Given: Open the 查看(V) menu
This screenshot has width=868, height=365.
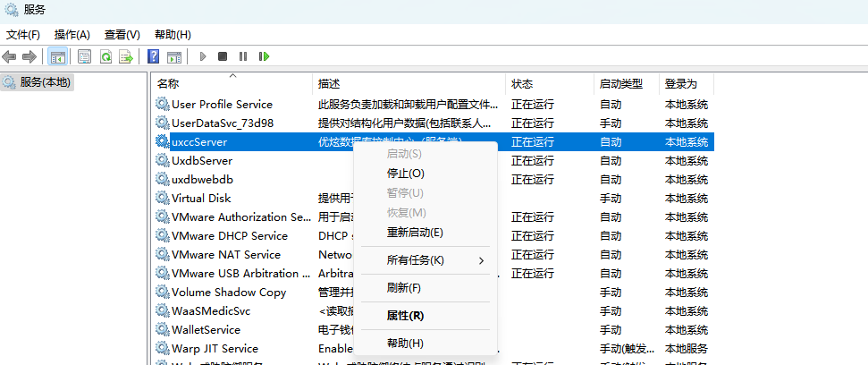Looking at the screenshot, I should coord(122,34).
